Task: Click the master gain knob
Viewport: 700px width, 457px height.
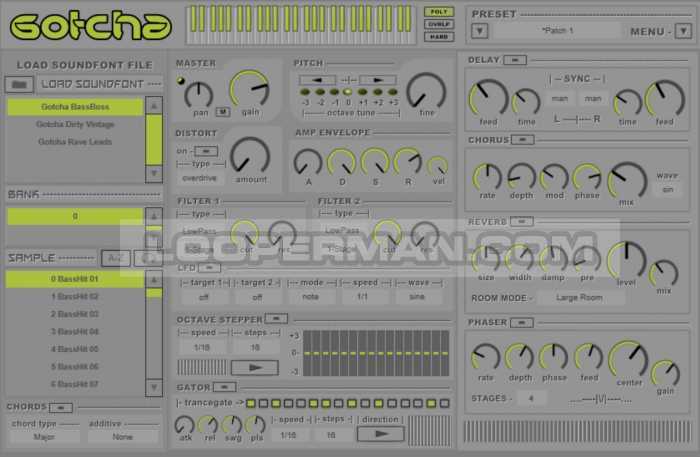Action: coord(250,89)
